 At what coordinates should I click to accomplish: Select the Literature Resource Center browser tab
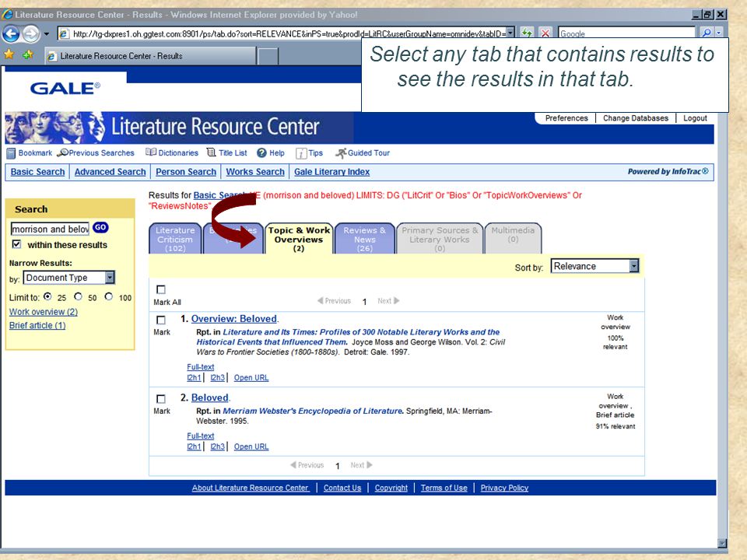[x=150, y=56]
